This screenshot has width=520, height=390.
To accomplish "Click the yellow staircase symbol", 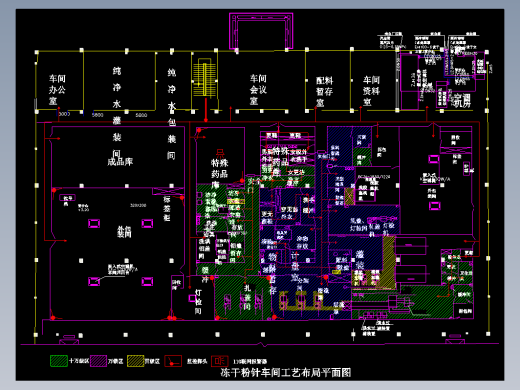I will coord(204,77).
